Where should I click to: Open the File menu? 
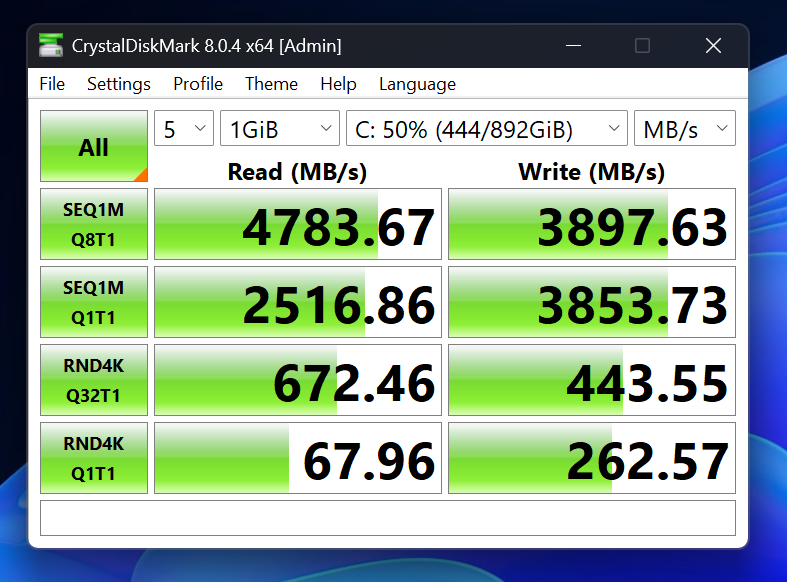click(52, 84)
